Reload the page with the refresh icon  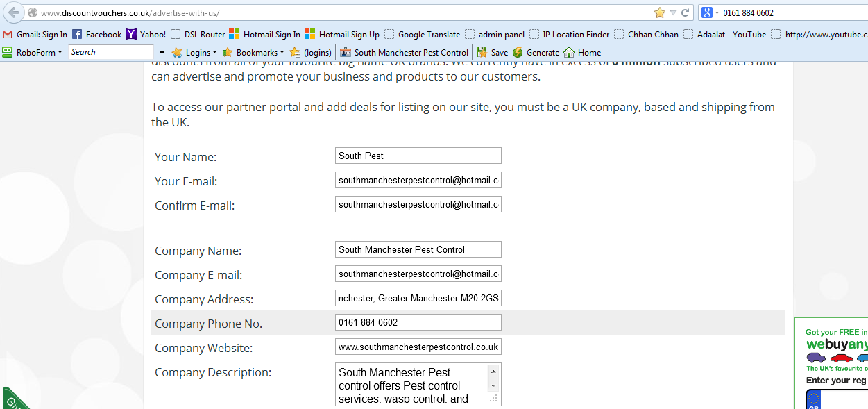coord(686,12)
